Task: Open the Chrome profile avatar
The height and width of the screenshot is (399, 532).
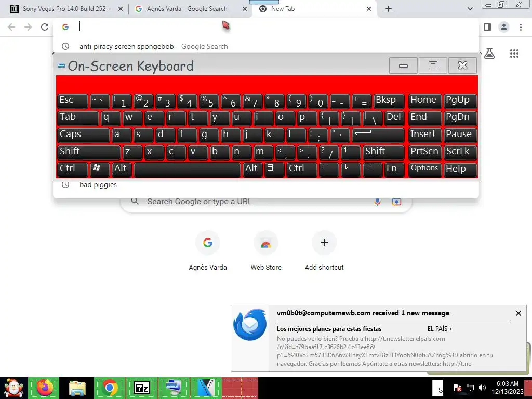Action: click(504, 27)
